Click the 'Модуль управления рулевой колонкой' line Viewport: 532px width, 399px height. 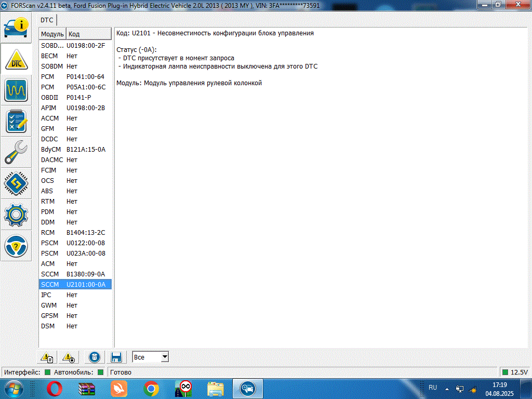click(189, 83)
